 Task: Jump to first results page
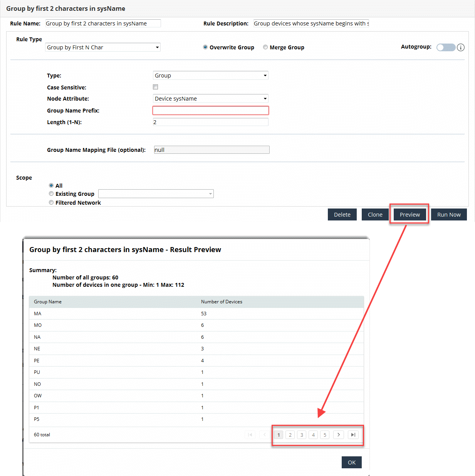pyautogui.click(x=250, y=435)
